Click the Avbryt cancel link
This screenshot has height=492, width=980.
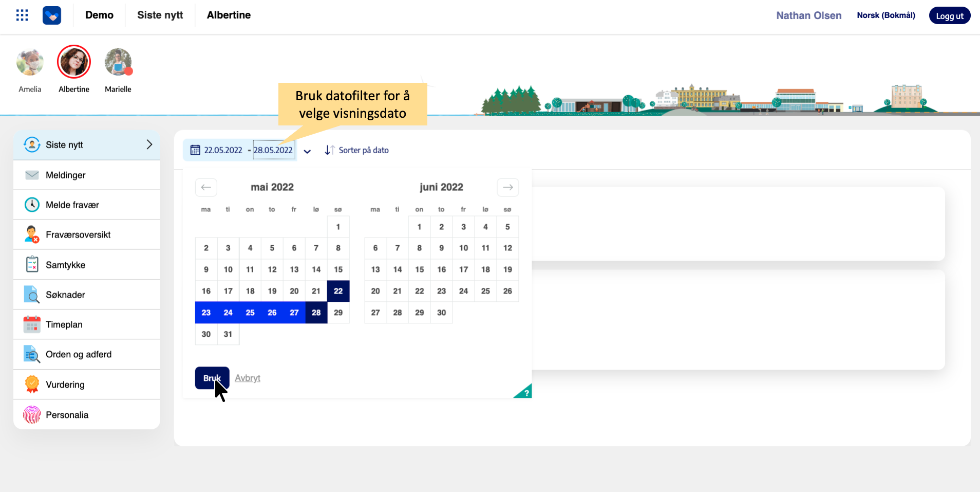tap(248, 378)
